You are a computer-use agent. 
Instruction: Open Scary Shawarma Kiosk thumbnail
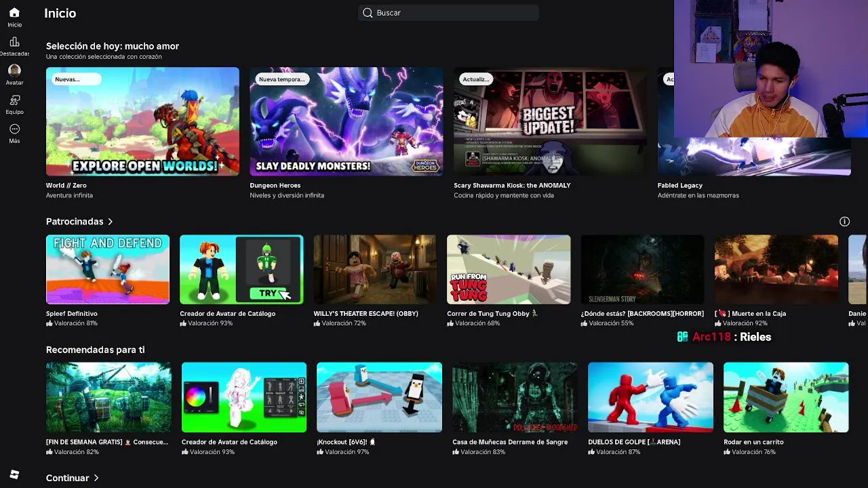(x=550, y=121)
